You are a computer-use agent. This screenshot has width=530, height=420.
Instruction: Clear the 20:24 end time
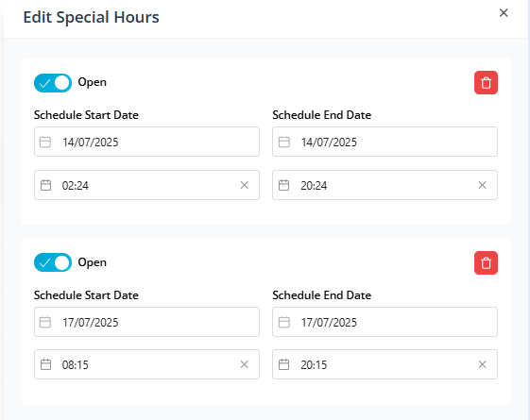[483, 185]
